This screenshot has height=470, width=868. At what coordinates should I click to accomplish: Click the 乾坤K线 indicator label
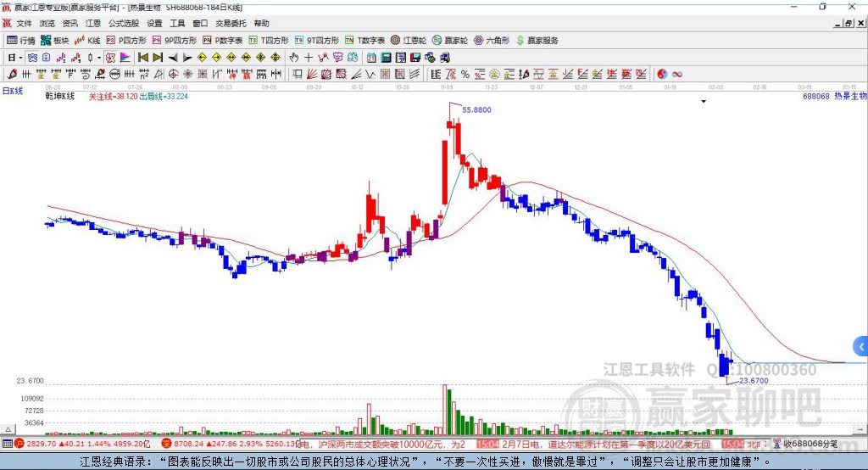tap(60, 97)
